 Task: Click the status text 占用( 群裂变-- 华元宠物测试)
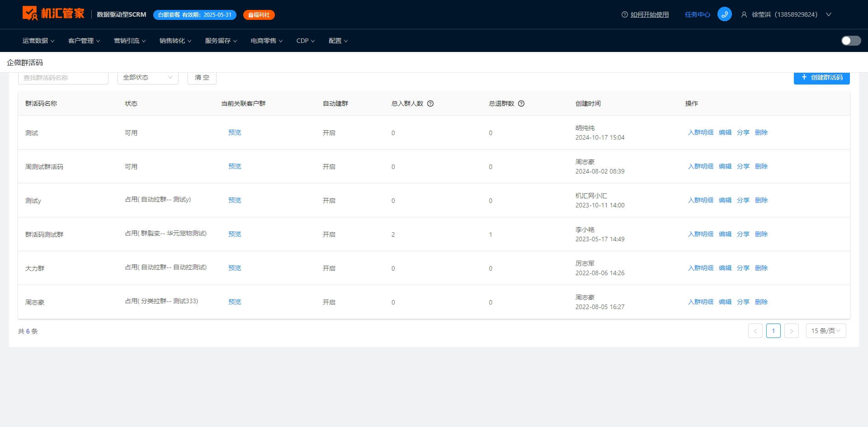coord(165,233)
